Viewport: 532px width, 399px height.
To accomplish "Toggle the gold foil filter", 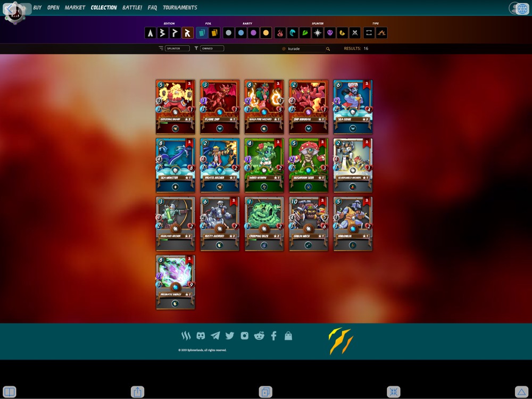I will pyautogui.click(x=214, y=33).
